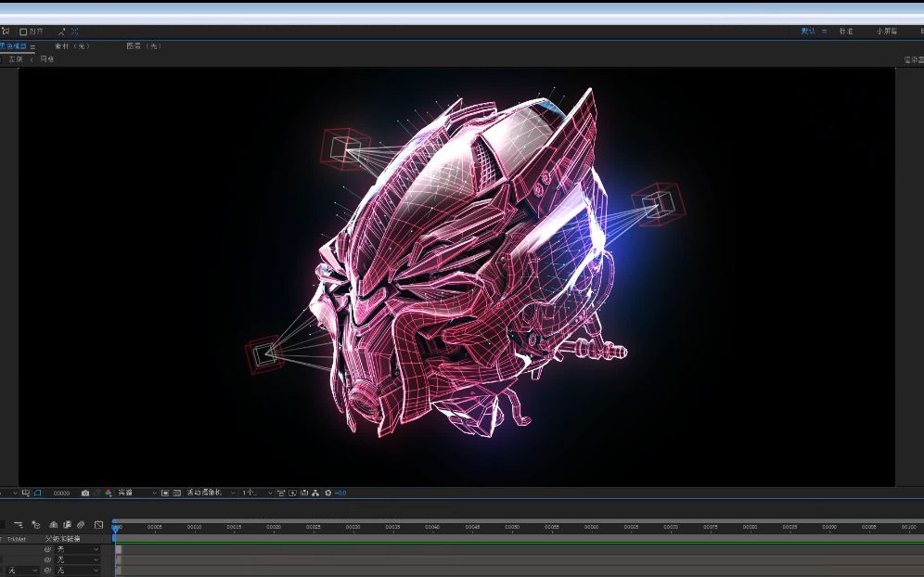The height and width of the screenshot is (577, 924).
Task: Open the Graph Editor icon in the timeline
Action: 98,525
